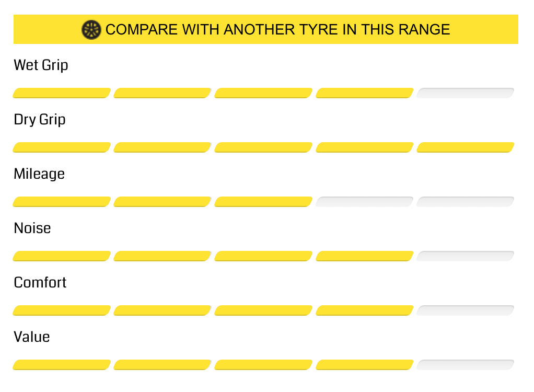Click the third Mileage rating segment
The image size is (534, 392).
pyautogui.click(x=263, y=202)
